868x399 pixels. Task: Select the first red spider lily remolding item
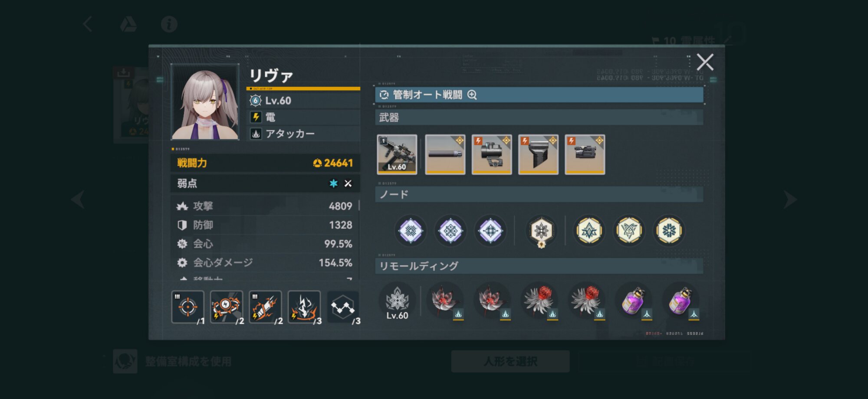pos(445,301)
